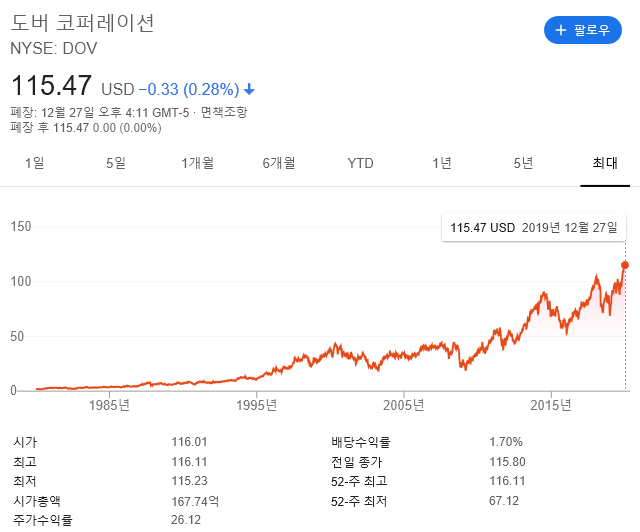Click the 100 y-axis label
The image size is (640, 532).
pos(21,282)
